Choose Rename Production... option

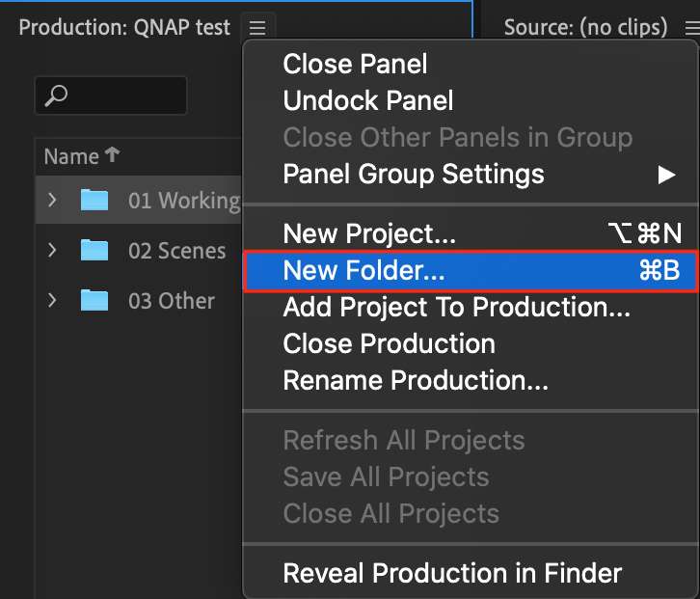[x=471, y=380]
